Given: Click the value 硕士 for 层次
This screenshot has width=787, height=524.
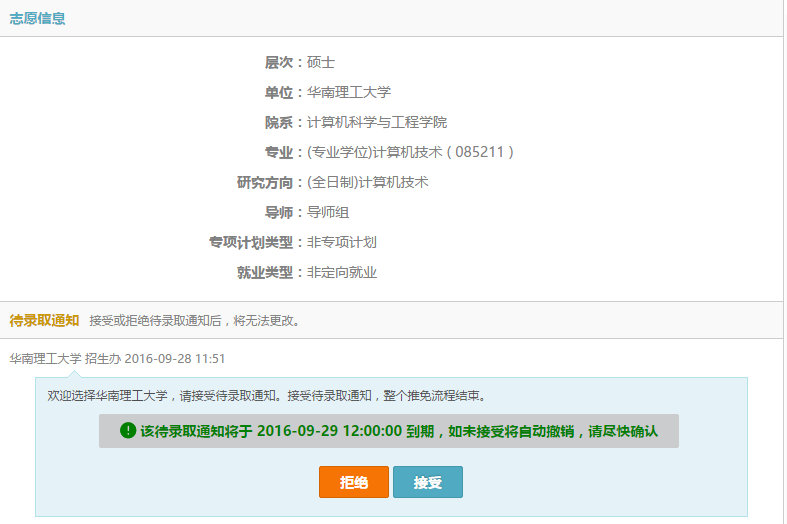Looking at the screenshot, I should 321,62.
